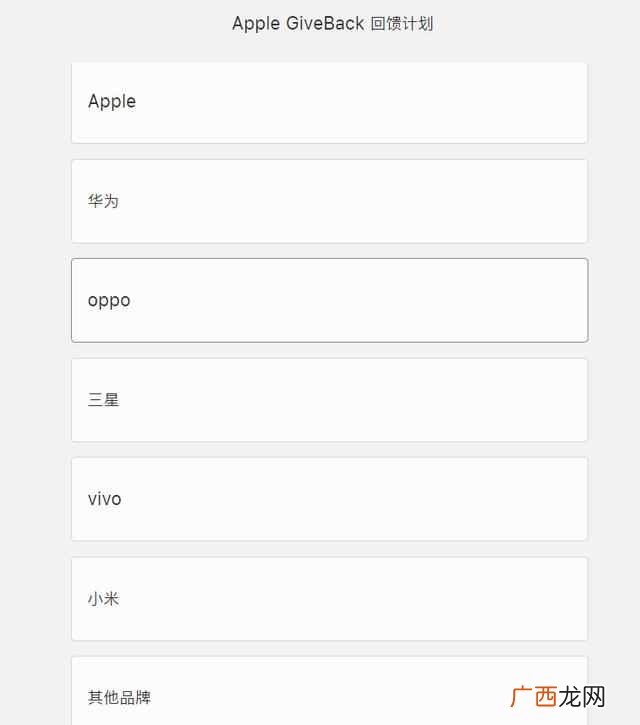
Task: Click the Apple GiveBack 回馈计划 title
Action: [x=332, y=24]
